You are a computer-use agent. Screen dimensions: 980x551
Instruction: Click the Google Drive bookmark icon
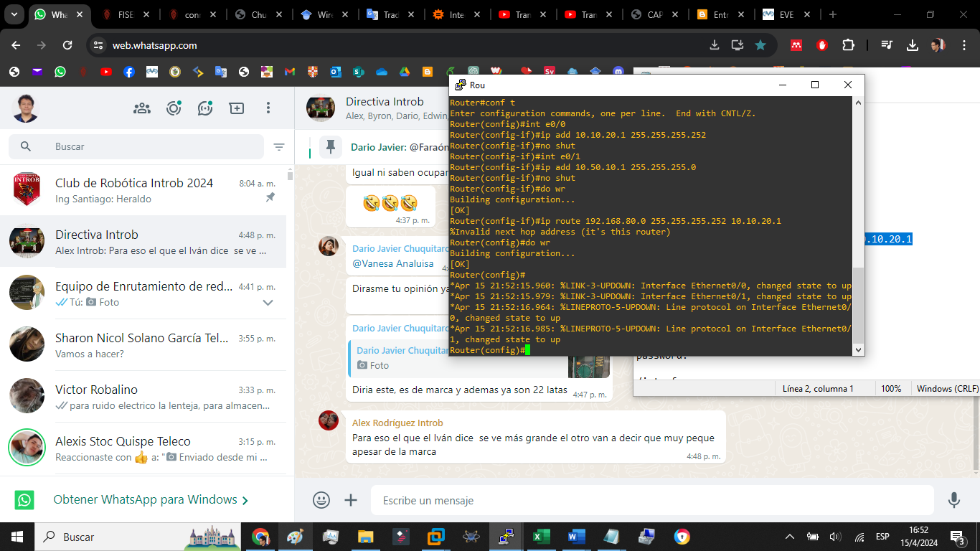click(x=405, y=72)
